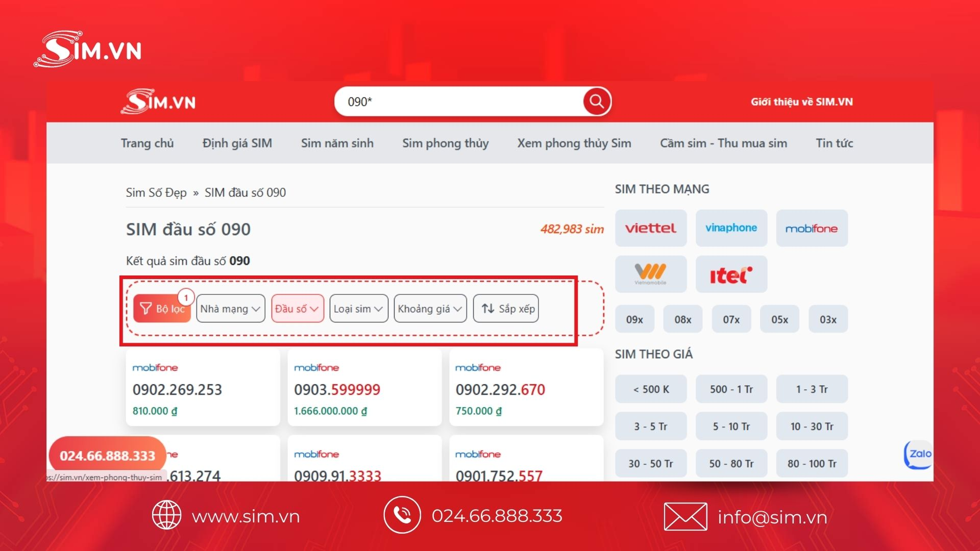
Task: Go to Trang chủ menu item
Action: [x=147, y=143]
